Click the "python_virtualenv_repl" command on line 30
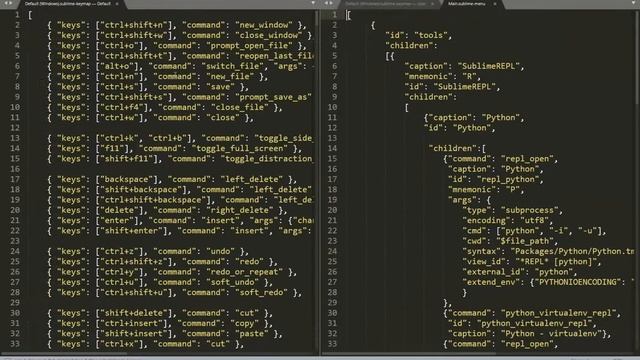Screen dimensions: 640x360 (558, 313)
